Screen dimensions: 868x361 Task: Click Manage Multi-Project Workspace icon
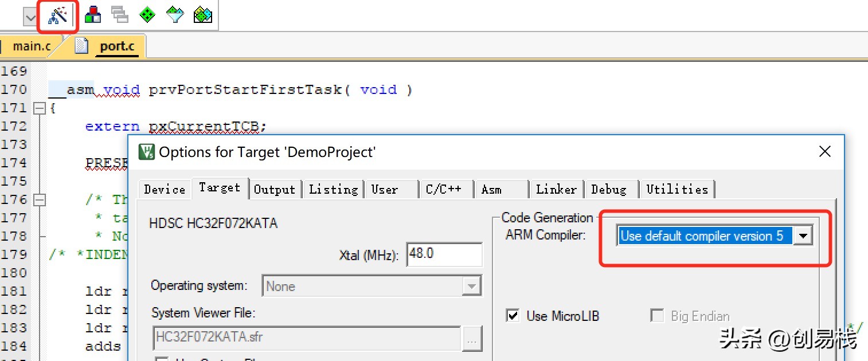[120, 15]
